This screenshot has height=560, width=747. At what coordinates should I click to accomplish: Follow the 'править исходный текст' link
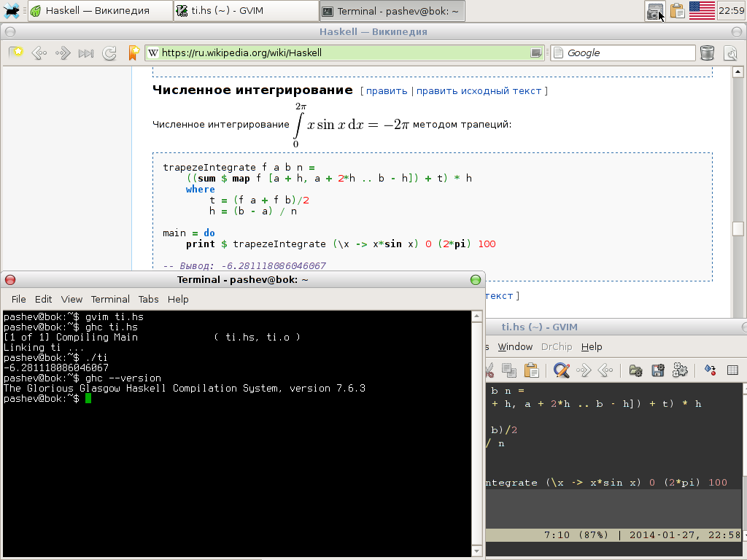pyautogui.click(x=479, y=90)
